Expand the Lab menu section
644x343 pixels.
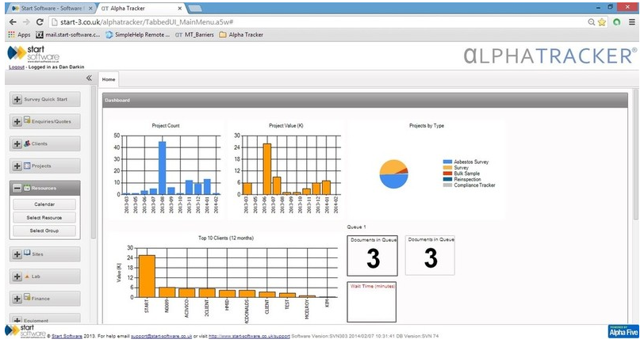(17, 276)
